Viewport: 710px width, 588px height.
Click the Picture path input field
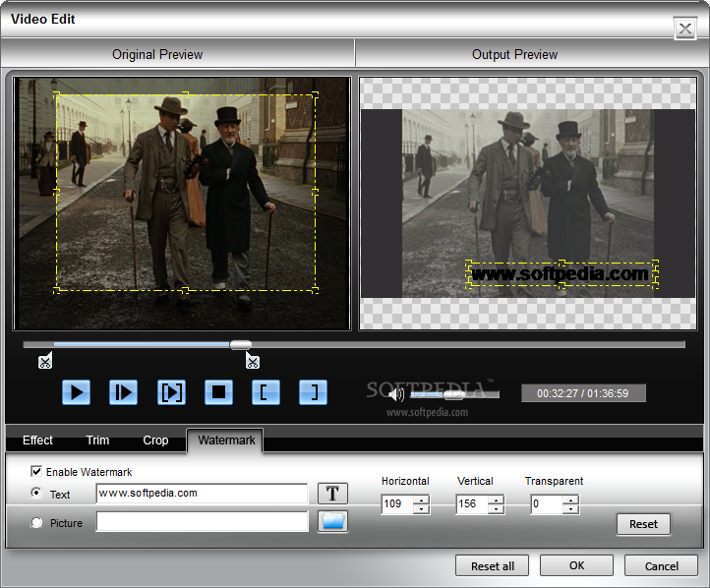tap(202, 522)
